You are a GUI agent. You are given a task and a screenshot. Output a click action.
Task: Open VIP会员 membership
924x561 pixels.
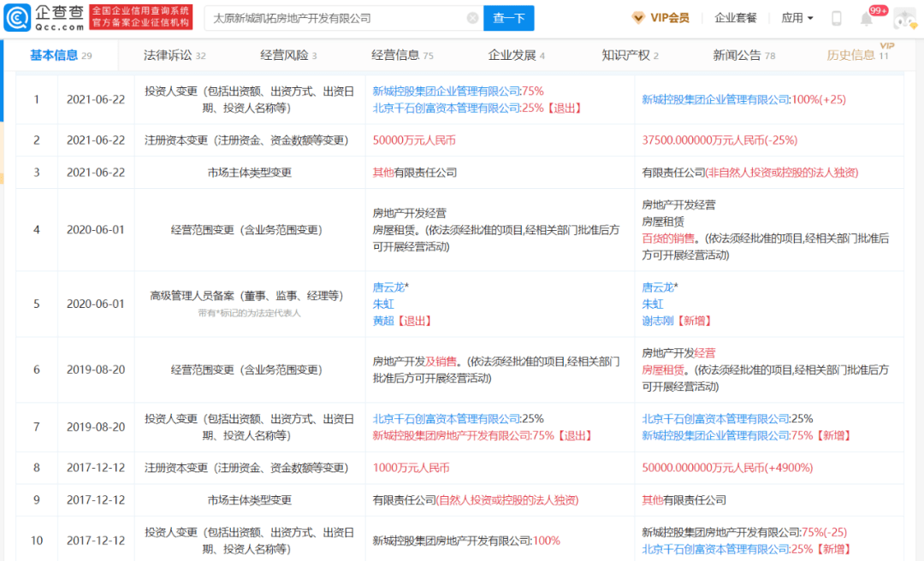tap(660, 18)
